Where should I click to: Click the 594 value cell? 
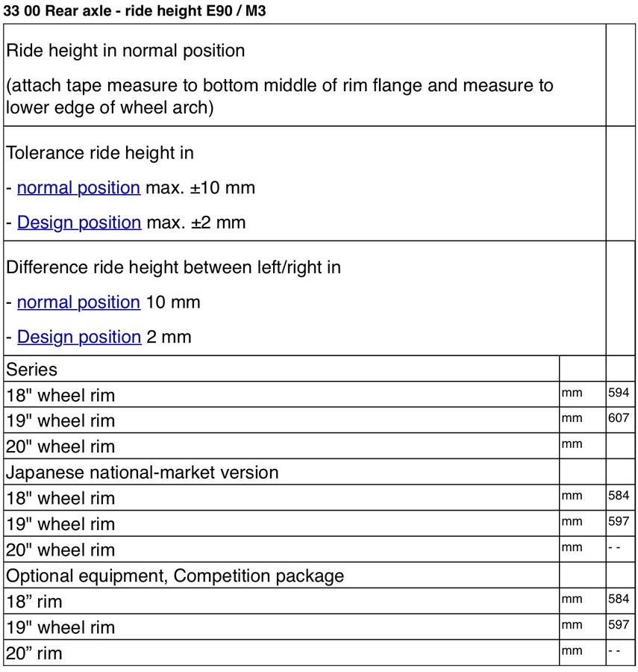(x=619, y=393)
